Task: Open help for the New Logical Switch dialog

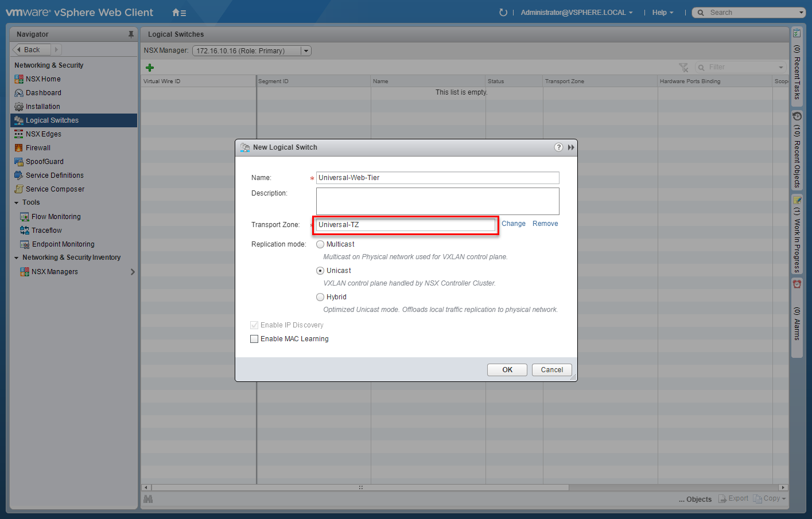Action: (558, 147)
